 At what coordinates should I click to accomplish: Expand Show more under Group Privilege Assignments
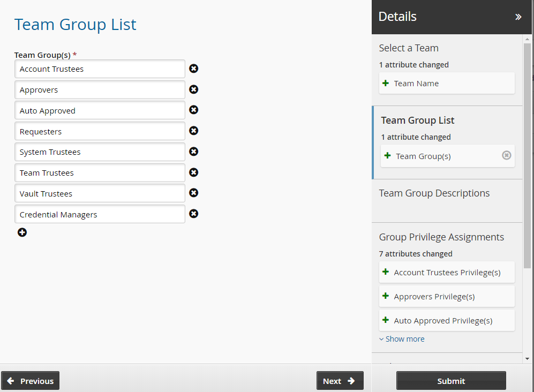(402, 339)
